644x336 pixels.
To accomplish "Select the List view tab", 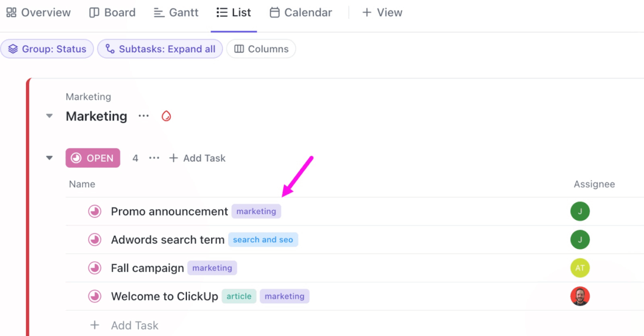I will (x=234, y=12).
